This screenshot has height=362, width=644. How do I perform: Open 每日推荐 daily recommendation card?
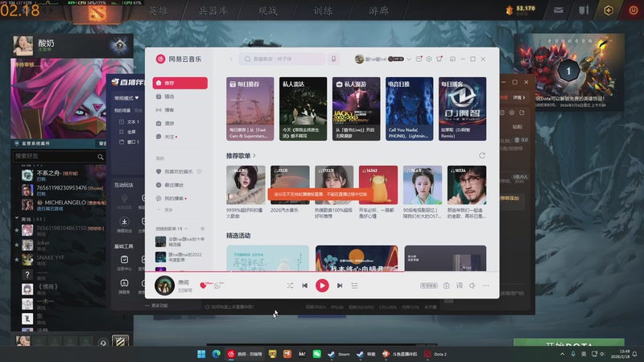coord(250,109)
